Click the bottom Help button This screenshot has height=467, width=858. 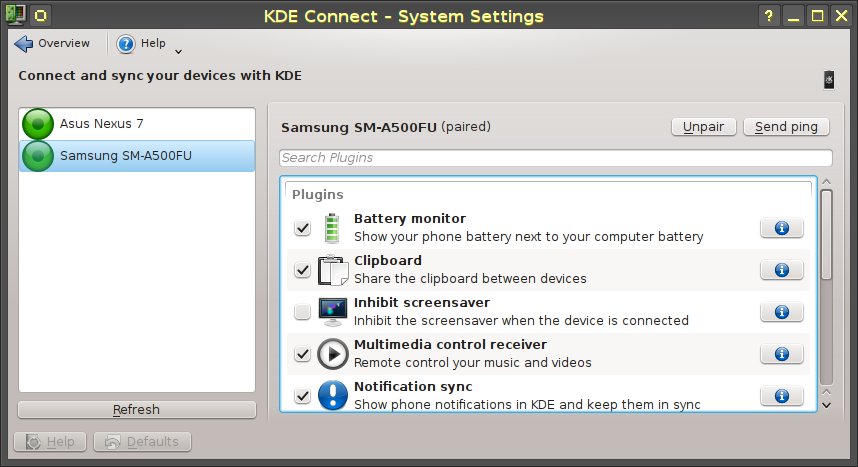click(50, 442)
